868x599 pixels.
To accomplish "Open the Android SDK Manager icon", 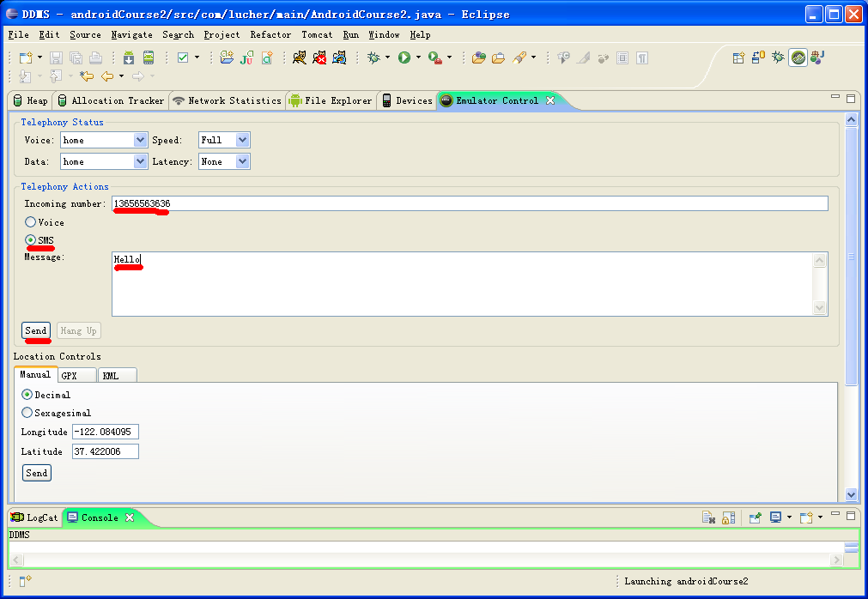I will [129, 57].
